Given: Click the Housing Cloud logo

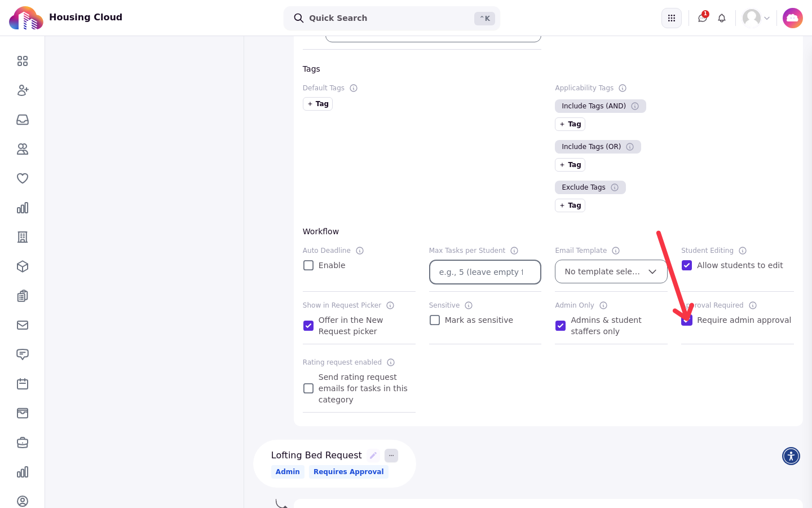Looking at the screenshot, I should [26, 18].
